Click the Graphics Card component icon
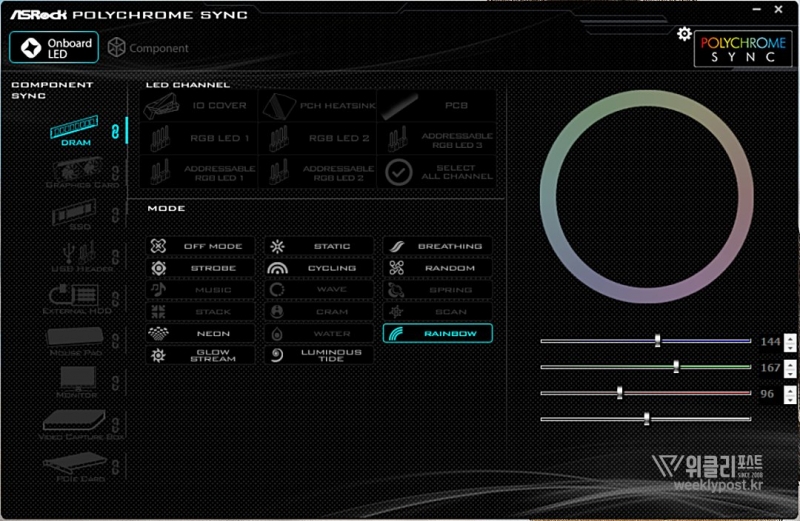The height and width of the screenshot is (521, 800). click(76, 170)
